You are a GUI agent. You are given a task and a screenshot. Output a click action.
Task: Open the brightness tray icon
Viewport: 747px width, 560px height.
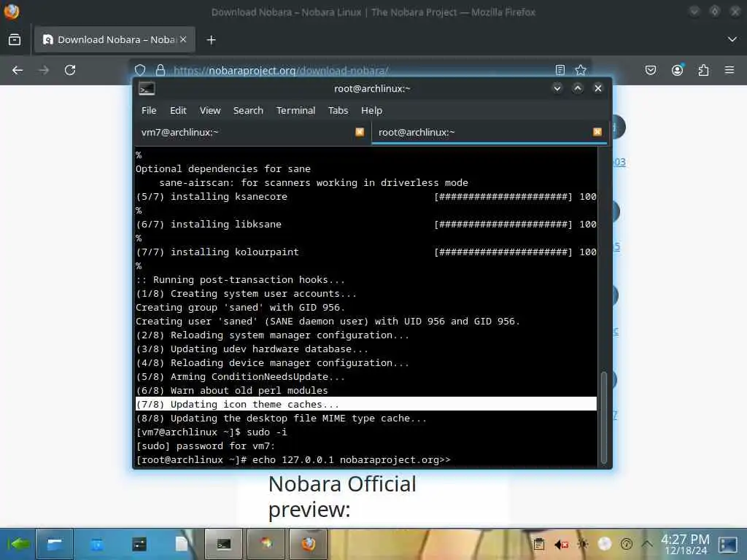tap(583, 544)
